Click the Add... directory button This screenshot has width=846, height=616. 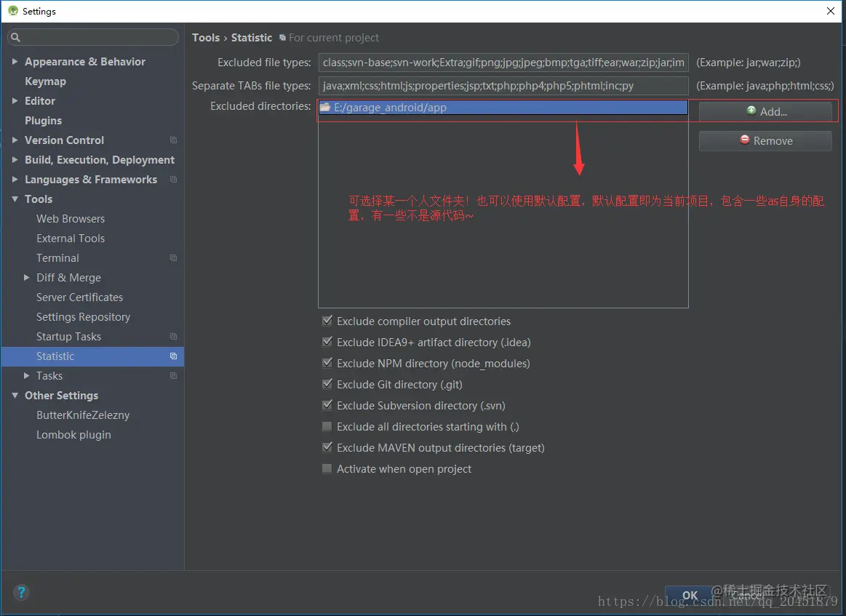(x=765, y=112)
